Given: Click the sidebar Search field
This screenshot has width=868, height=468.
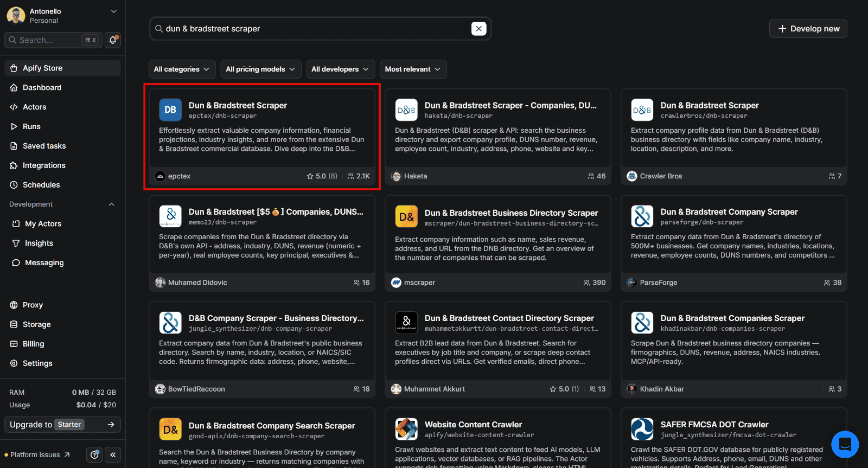Looking at the screenshot, I should (x=53, y=40).
